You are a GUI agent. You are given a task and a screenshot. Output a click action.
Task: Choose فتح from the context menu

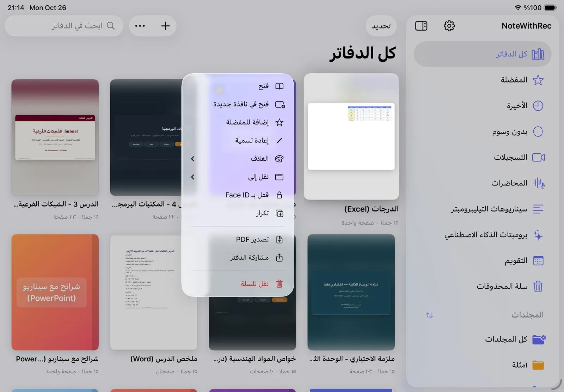point(238,86)
